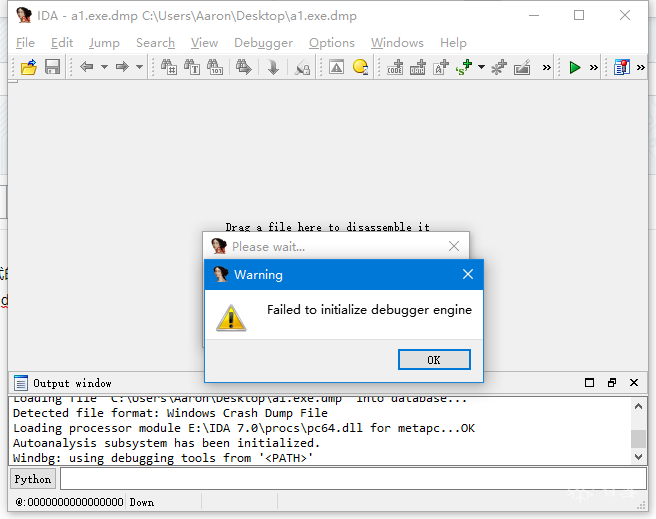This screenshot has height=519, width=656.
Task: Click 'Detected file format' output line
Action: pos(170,413)
